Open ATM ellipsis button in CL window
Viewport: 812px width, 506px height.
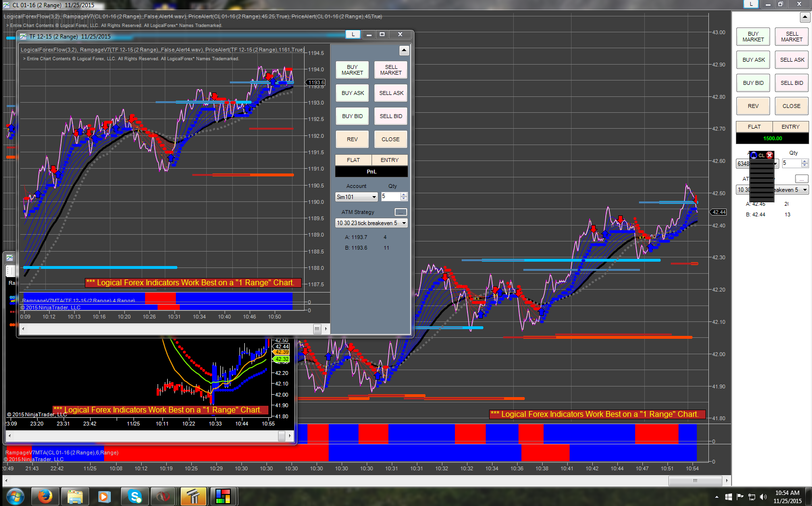pyautogui.click(x=802, y=179)
